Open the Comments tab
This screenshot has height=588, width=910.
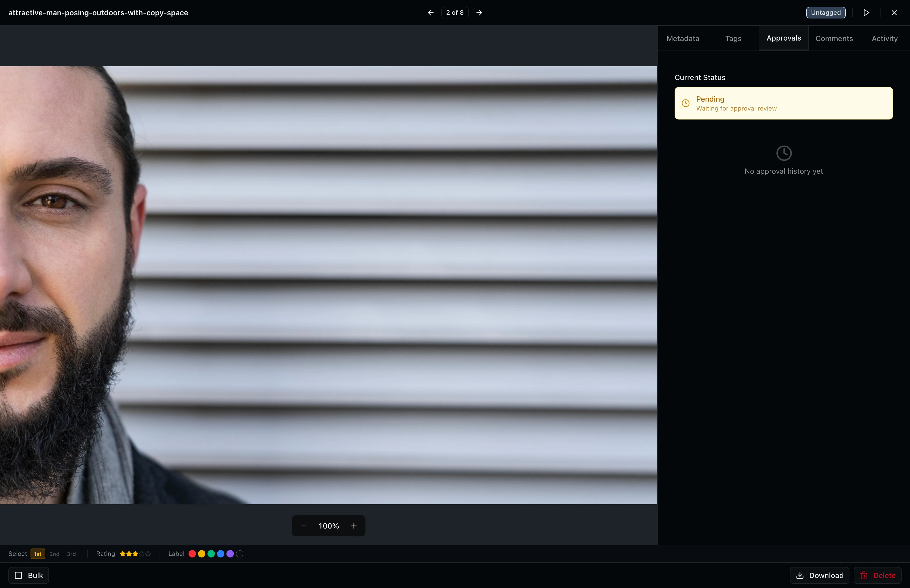pos(834,39)
